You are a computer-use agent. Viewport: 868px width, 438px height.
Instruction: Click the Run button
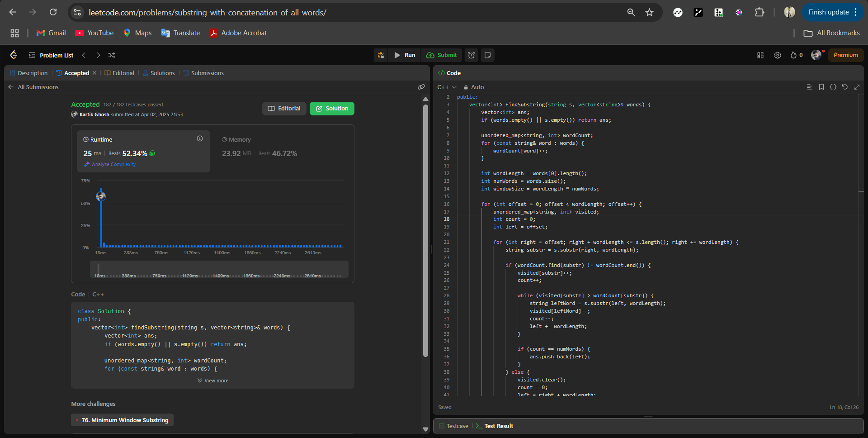click(405, 55)
